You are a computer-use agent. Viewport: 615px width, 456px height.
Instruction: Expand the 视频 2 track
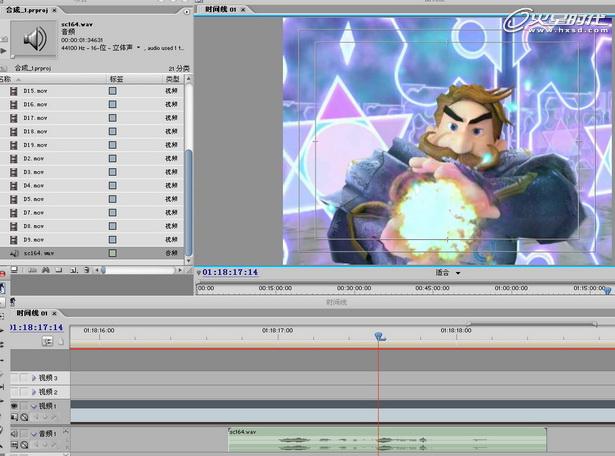[34, 392]
